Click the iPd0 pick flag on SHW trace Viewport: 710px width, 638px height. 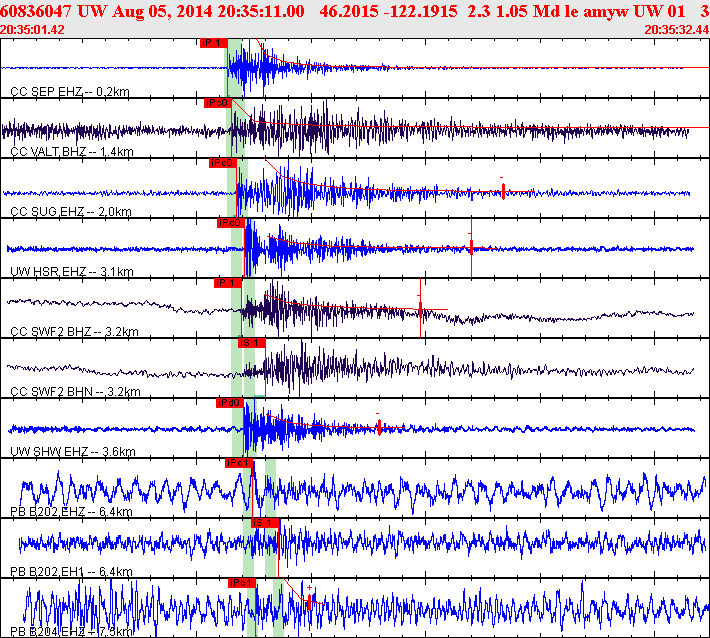(x=230, y=403)
